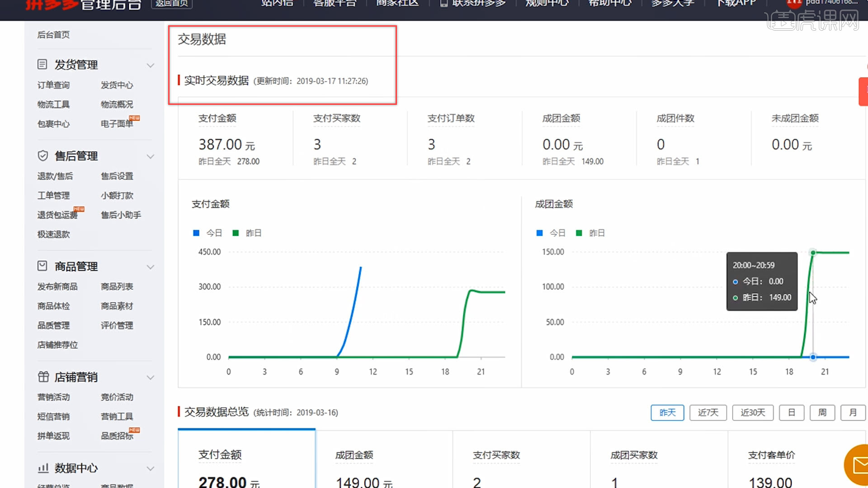Open 退货包运费

coord(57,215)
